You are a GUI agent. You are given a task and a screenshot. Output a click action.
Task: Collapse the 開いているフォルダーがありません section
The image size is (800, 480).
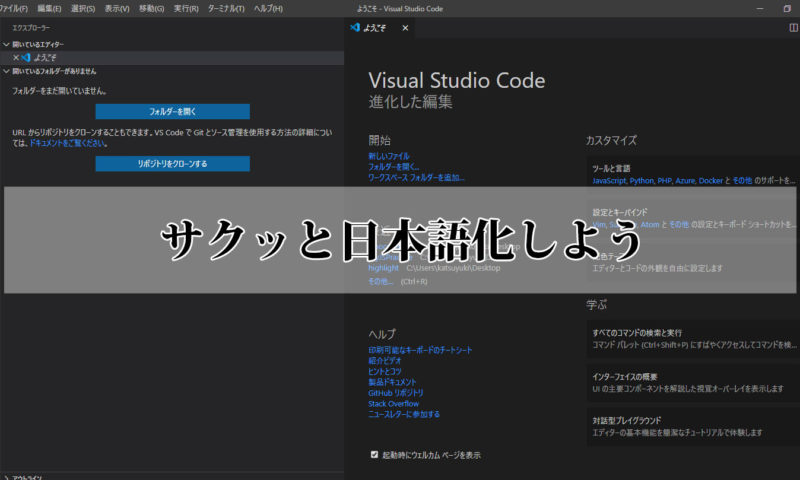(x=172, y=71)
